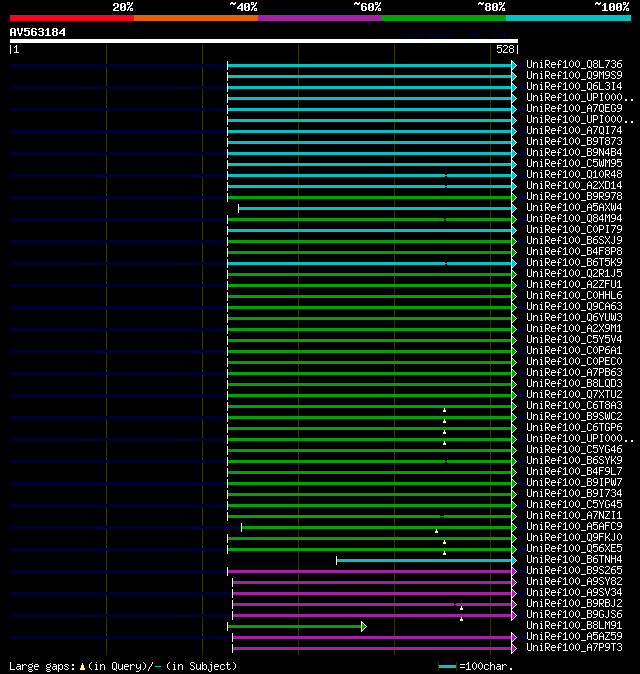Click the red 20% identity legend segment
This screenshot has height=674, width=640.
(x=72, y=18)
